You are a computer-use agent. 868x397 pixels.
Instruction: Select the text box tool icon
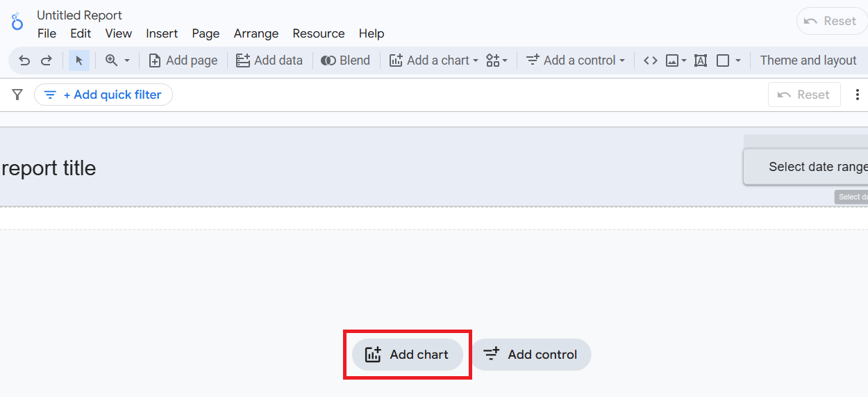coord(701,60)
